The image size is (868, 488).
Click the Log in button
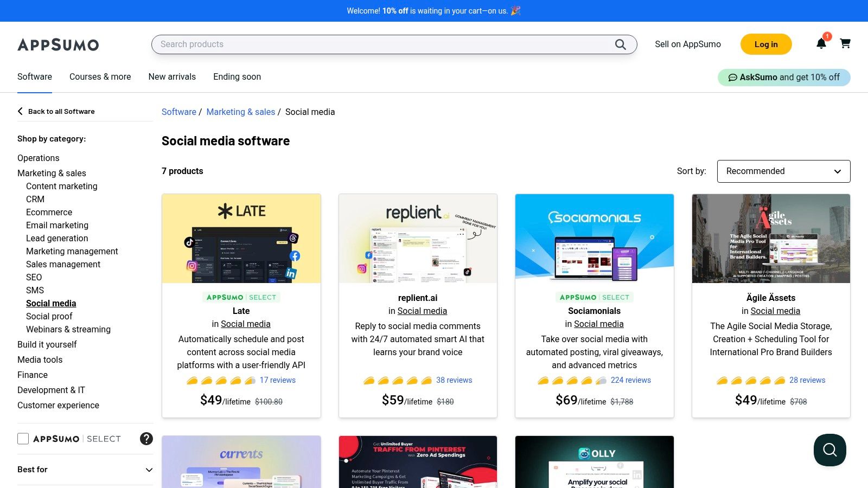point(766,44)
